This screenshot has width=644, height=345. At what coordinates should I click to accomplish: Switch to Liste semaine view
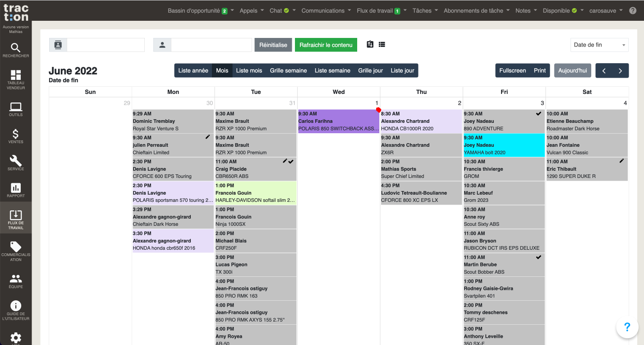coord(332,70)
